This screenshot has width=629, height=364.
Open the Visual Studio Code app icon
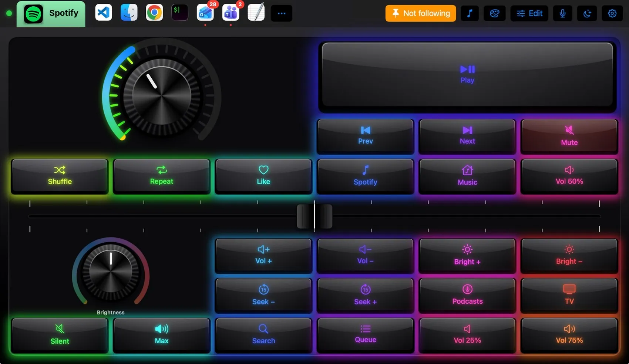(x=104, y=13)
